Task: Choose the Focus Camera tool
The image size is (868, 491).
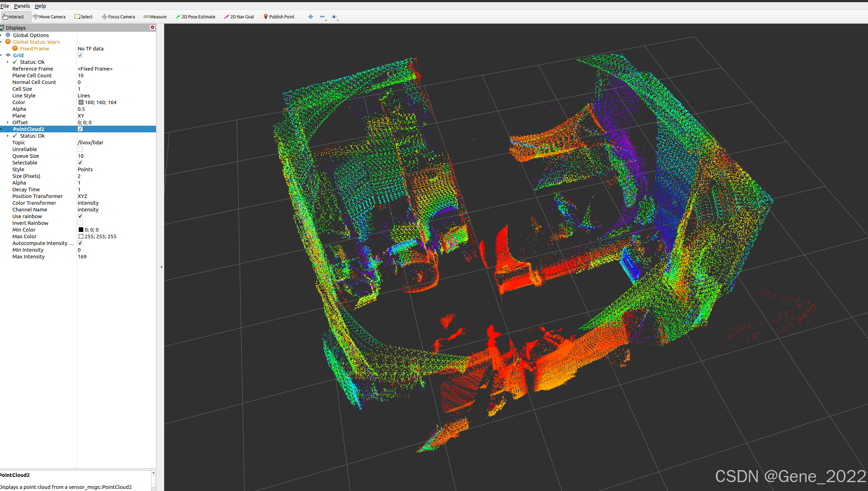Action: pyautogui.click(x=118, y=17)
